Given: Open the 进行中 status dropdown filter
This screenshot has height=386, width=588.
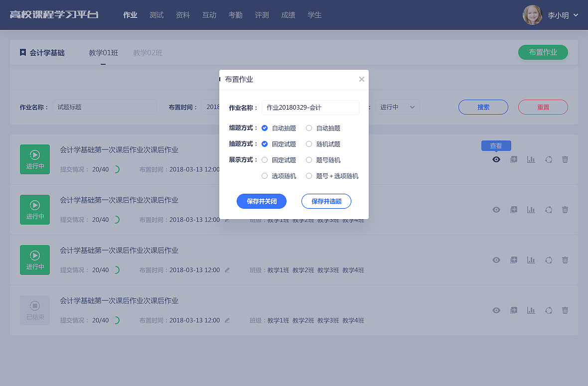Looking at the screenshot, I should [398, 107].
